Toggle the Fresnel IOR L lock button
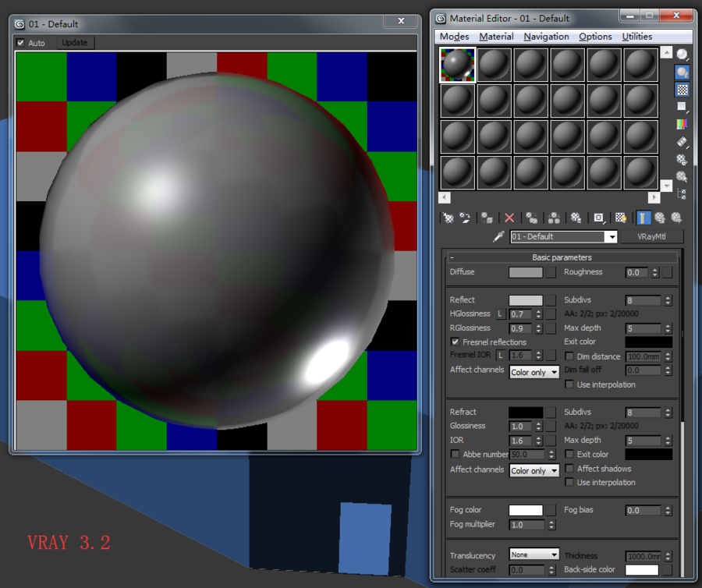This screenshot has width=702, height=588. pyautogui.click(x=501, y=356)
